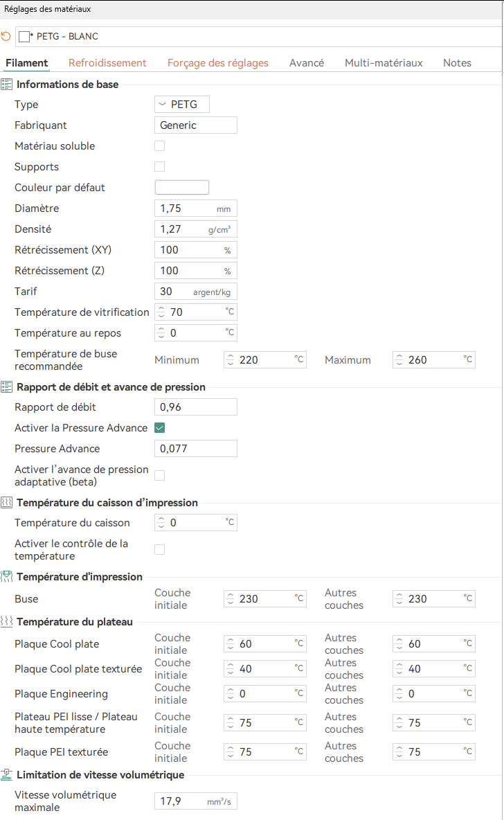The image size is (504, 820).
Task: Click the Température du caisson spinner arrows
Action: pos(161,523)
